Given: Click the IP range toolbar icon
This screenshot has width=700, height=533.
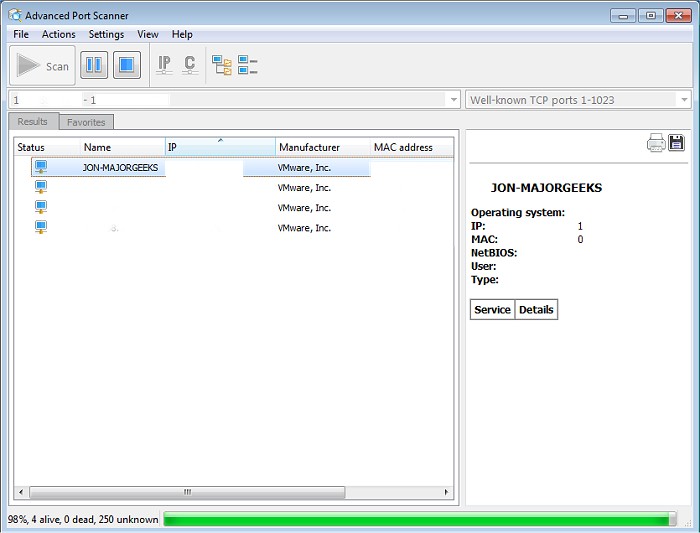Looking at the screenshot, I should (164, 65).
